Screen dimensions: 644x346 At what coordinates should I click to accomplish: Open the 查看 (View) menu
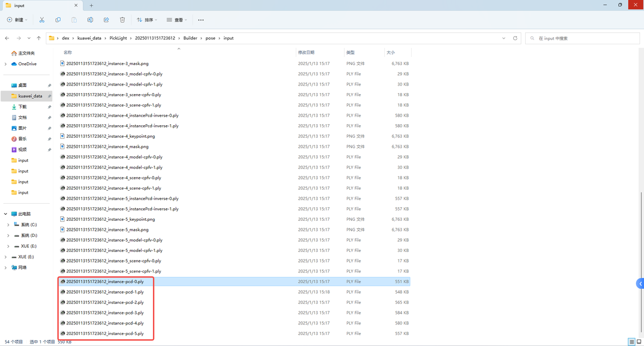177,20
